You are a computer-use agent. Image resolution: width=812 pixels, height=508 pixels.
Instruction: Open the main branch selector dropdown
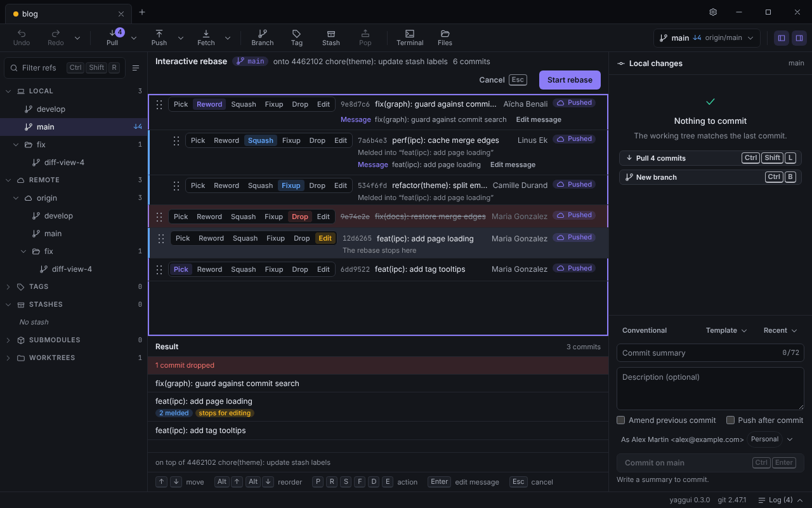tap(707, 38)
